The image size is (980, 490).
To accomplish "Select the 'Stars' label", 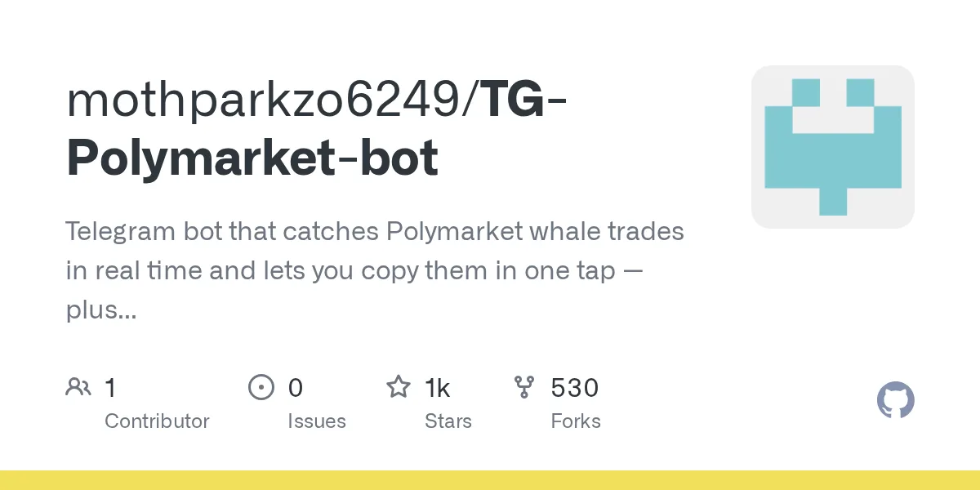I will (x=448, y=421).
